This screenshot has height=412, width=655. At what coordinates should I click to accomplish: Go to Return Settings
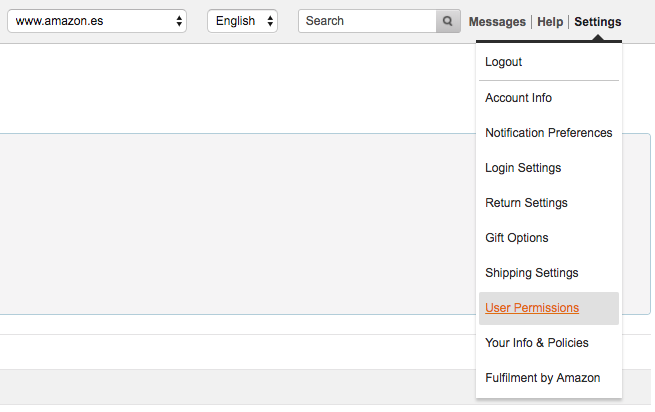pos(526,203)
